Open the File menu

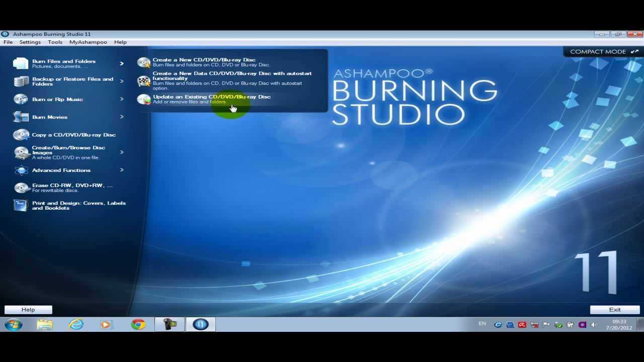pos(8,42)
